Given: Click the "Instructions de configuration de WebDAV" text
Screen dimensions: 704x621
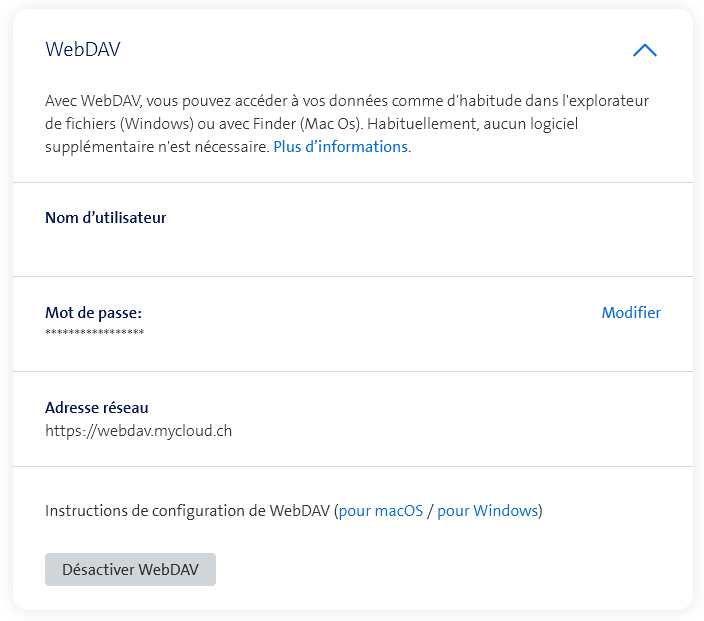Looking at the screenshot, I should click(x=188, y=511).
